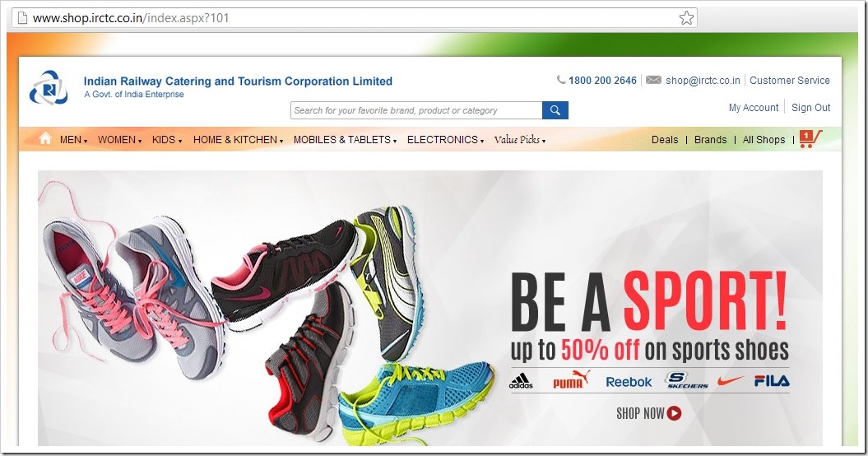Expand the HOME & KITCHEN dropdown
The height and width of the screenshot is (456, 868).
[238, 140]
